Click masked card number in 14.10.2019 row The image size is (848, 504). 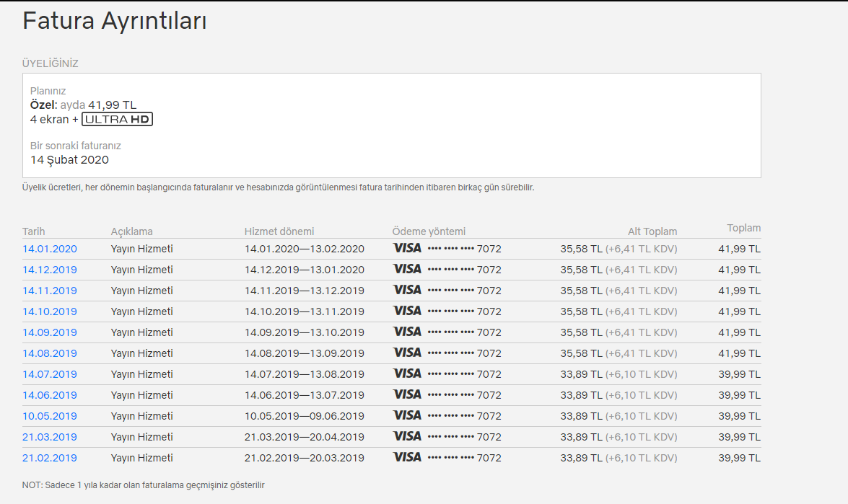coord(464,311)
